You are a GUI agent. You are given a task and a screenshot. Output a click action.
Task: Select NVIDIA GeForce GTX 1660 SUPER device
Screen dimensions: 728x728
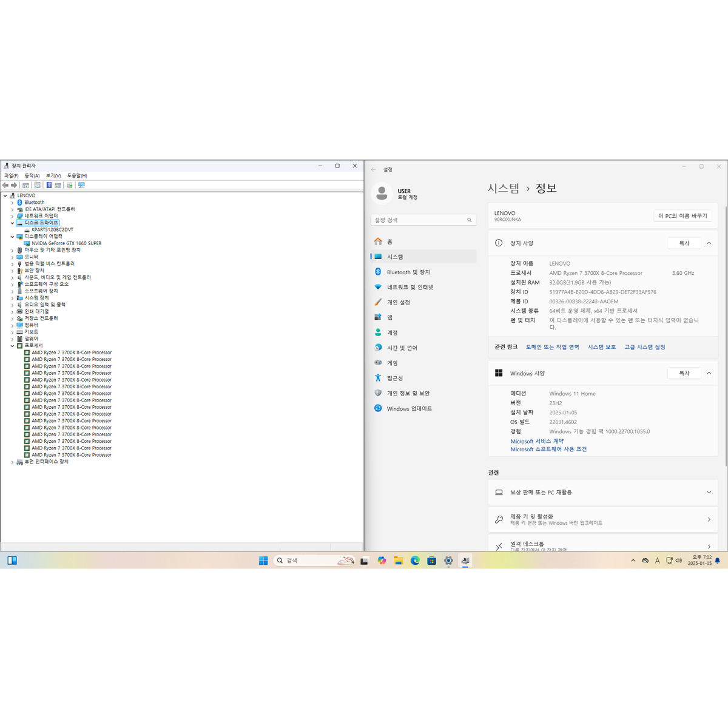pyautogui.click(x=66, y=243)
